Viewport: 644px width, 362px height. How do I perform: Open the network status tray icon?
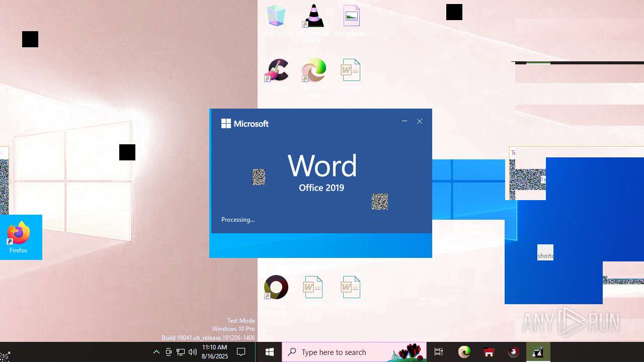(x=181, y=352)
